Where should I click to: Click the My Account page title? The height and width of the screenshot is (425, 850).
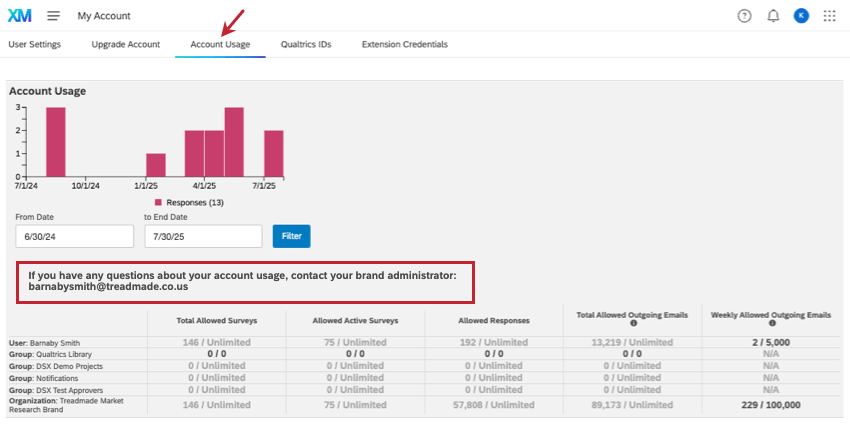[x=104, y=16]
